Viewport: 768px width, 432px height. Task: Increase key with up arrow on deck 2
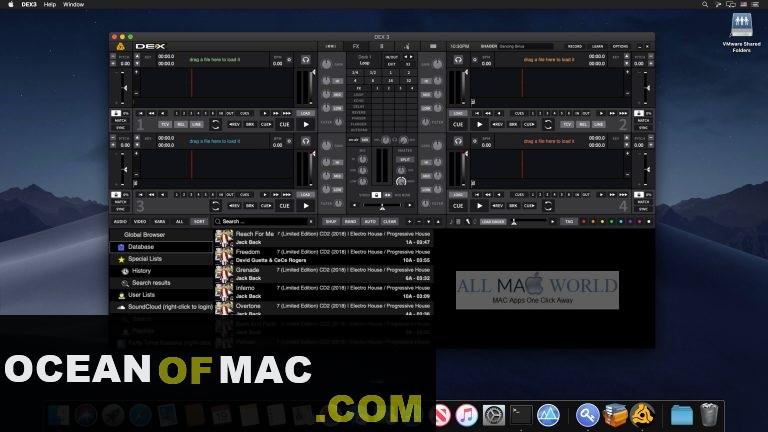point(627,57)
